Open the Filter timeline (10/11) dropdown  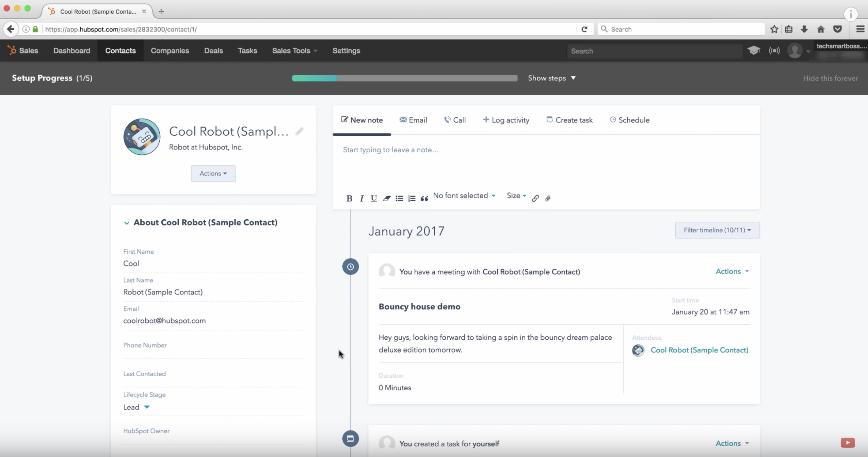(717, 230)
